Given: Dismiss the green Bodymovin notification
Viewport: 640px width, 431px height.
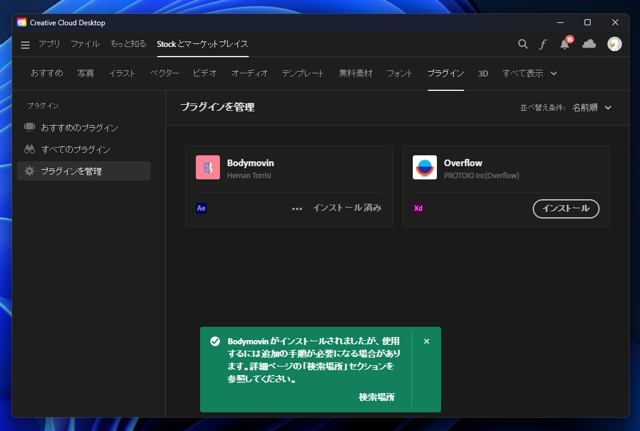Looking at the screenshot, I should 427,341.
